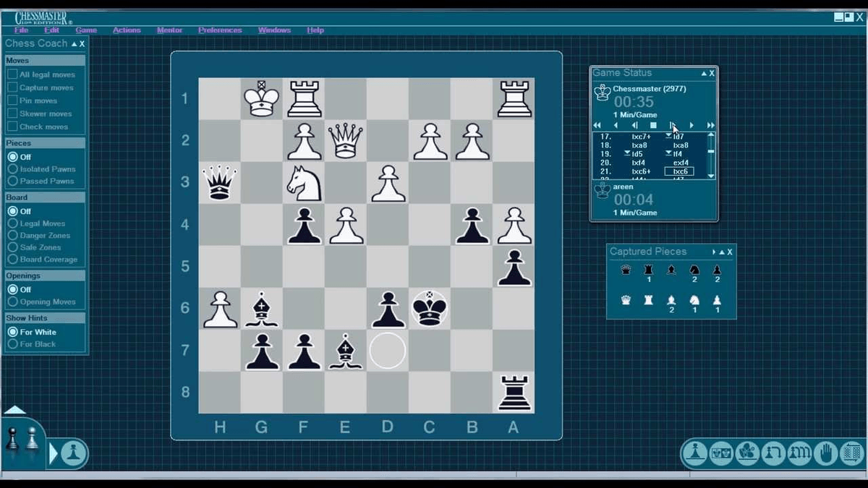Click the takeback move icon with curved arrow

pos(773,453)
